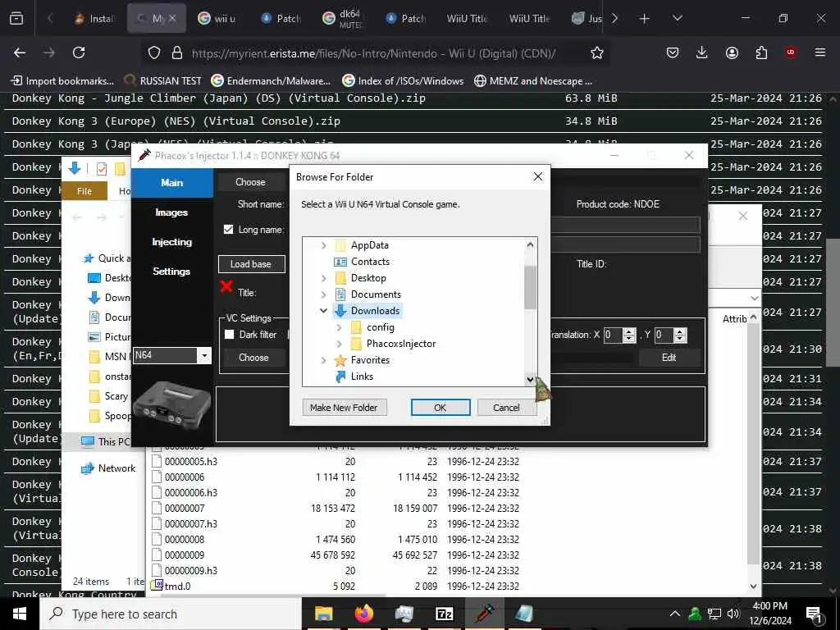The image size is (840, 630).
Task: Open the File tab in File Explorer
Action: pos(84,191)
